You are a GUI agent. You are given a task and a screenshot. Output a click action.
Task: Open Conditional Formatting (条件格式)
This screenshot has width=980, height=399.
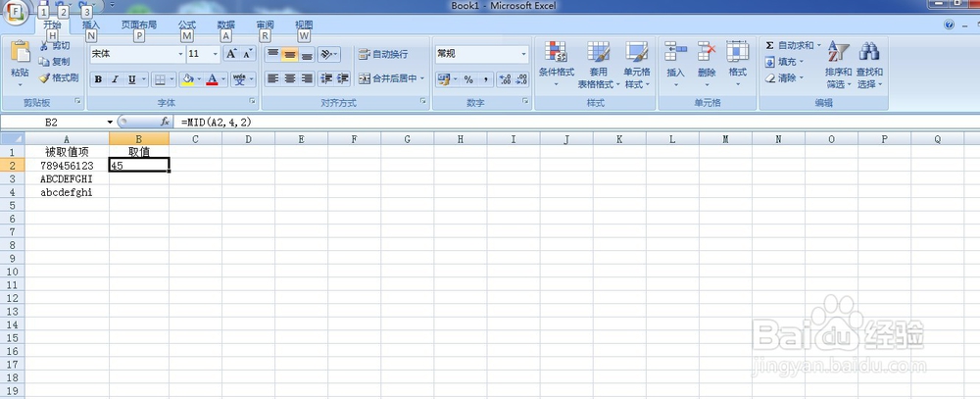tap(557, 65)
